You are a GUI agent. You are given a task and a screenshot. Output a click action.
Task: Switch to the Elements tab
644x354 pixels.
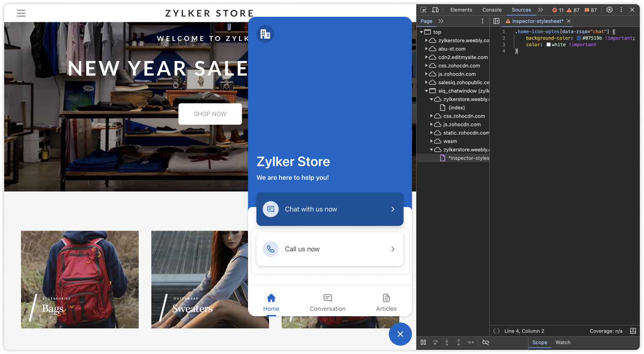pyautogui.click(x=461, y=10)
